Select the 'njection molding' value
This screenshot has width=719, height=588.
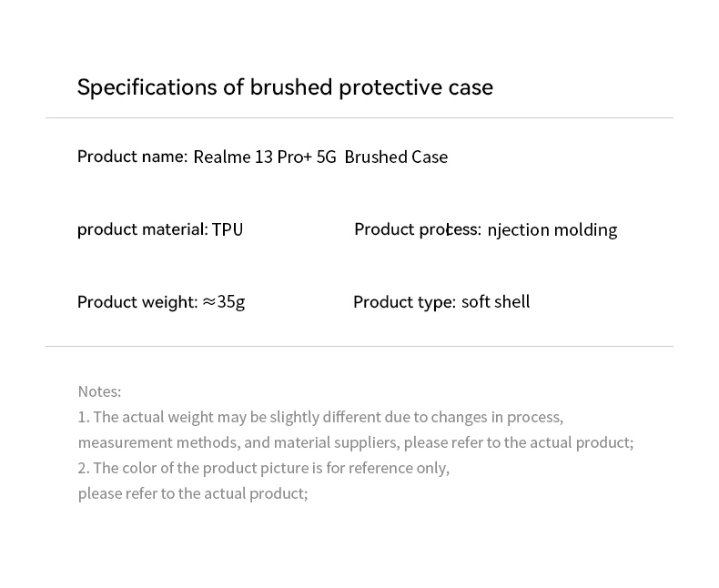(552, 230)
